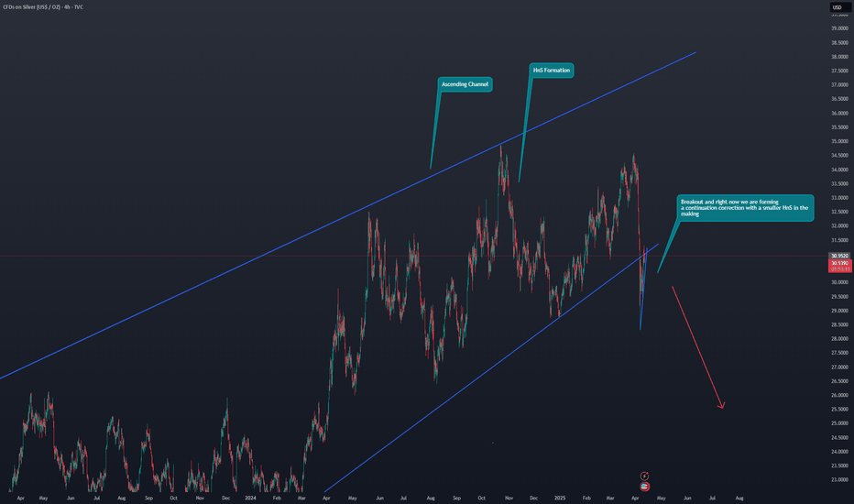Click the 2024 label on the time axis
The width and height of the screenshot is (854, 504).
[250, 498]
